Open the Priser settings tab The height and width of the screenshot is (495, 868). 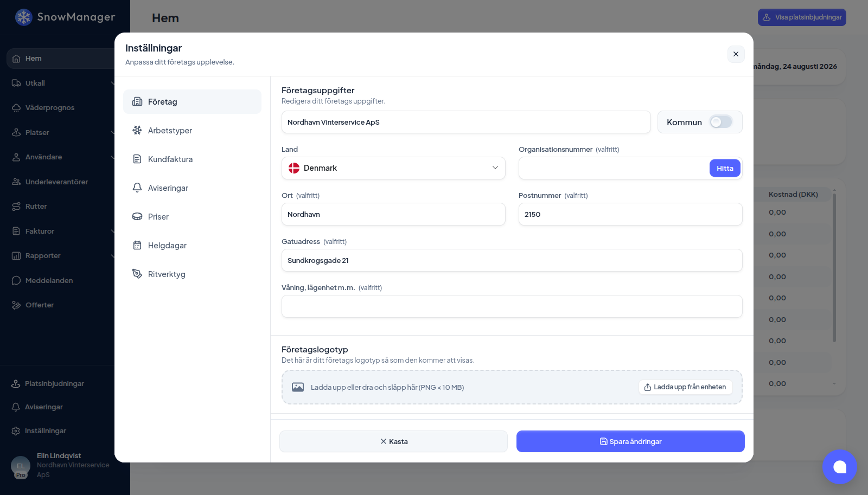click(192, 216)
